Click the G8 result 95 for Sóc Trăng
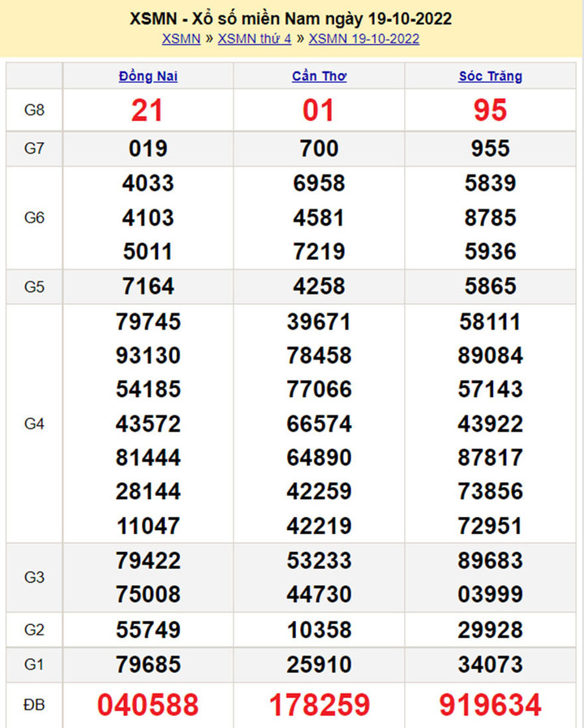The height and width of the screenshot is (728, 584). click(490, 110)
